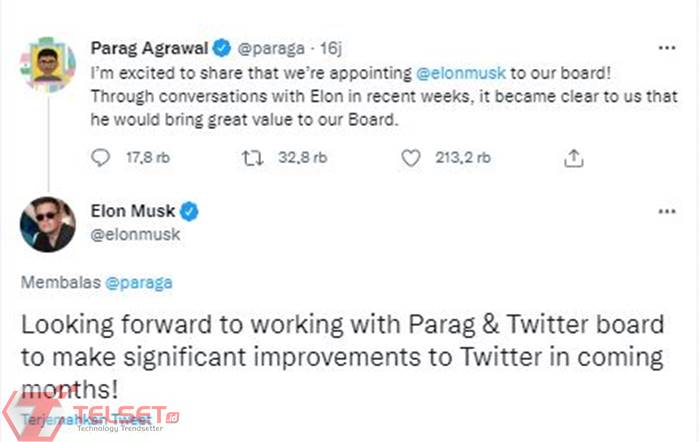The width and height of the screenshot is (700, 442).
Task: Click verified badge next to Elon Musk
Action: point(187,211)
